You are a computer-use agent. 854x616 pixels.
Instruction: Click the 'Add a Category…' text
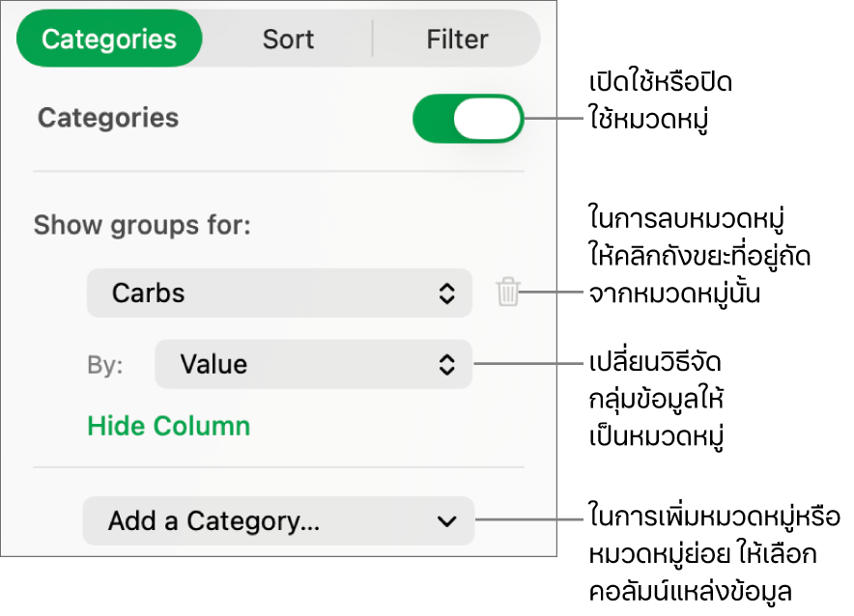(x=213, y=521)
